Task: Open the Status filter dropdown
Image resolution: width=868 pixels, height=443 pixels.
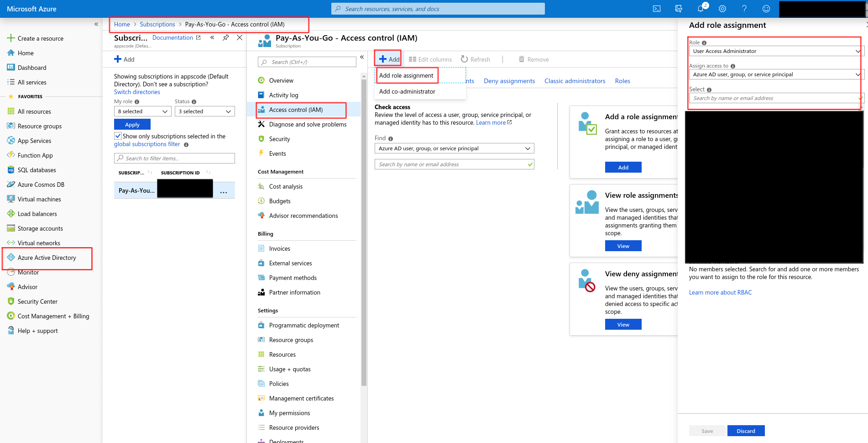Action: 204,111
